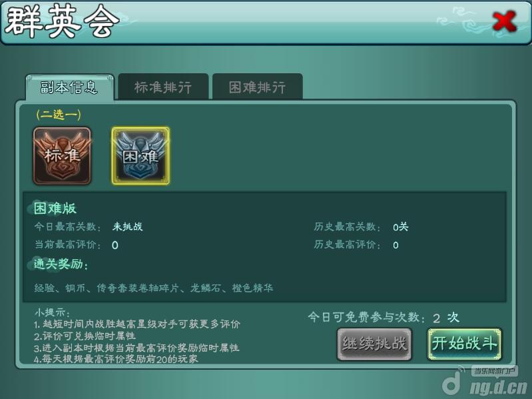Click the 继续挑战 button

374,344
